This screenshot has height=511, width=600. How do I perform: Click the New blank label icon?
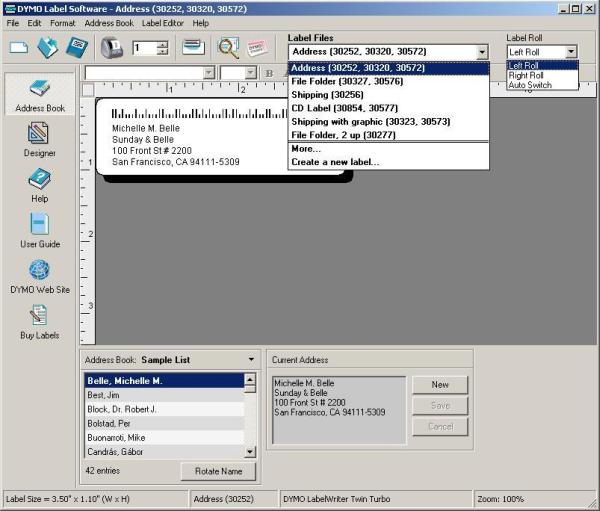click(x=19, y=48)
